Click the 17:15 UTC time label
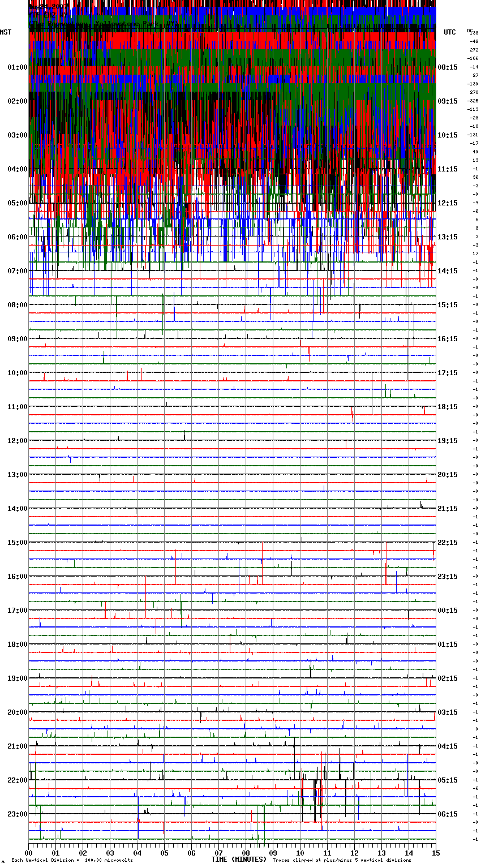 pos(448,373)
